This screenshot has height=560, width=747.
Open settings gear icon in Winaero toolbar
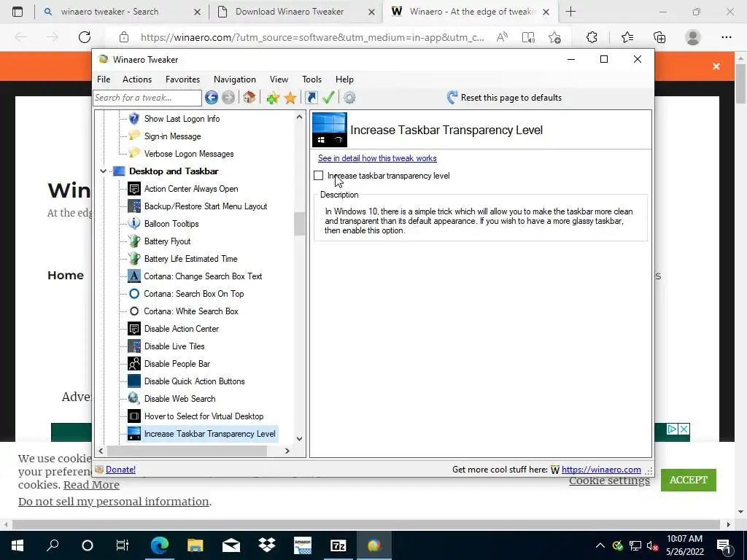[349, 98]
